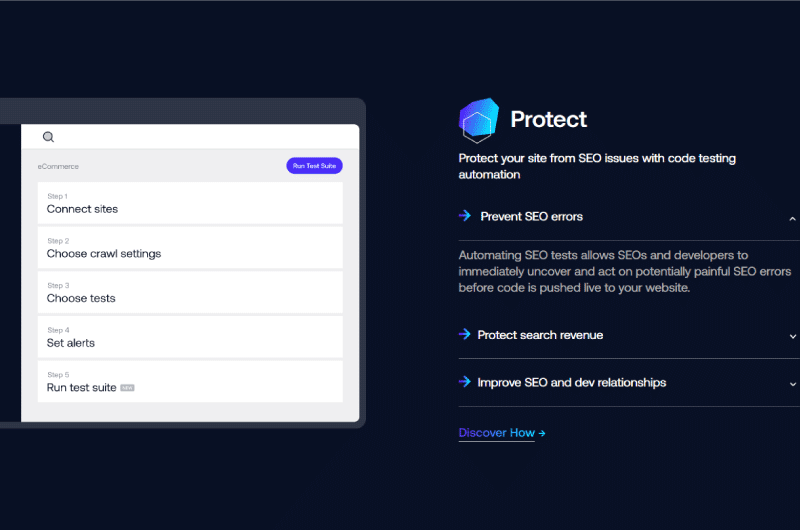
Task: Collapse the Prevent SEO errors section chevron
Action: point(792,219)
